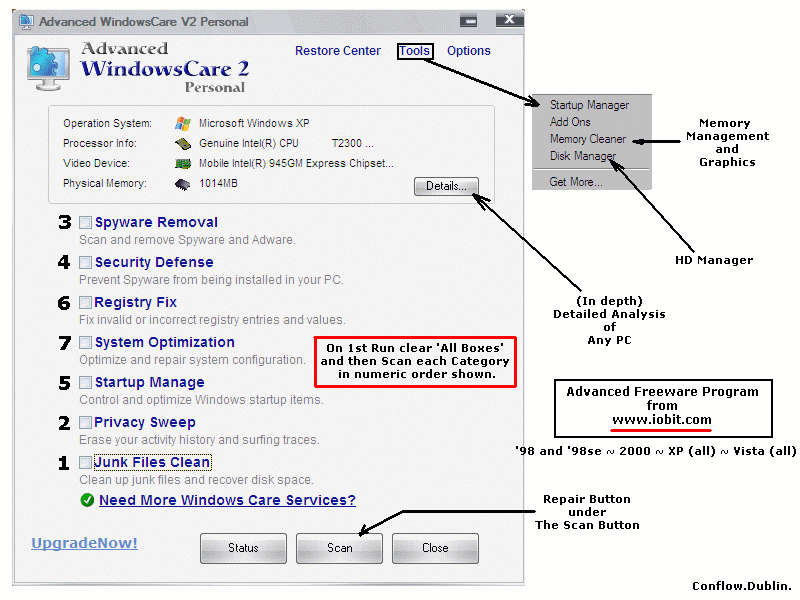800x600 pixels.
Task: Open the Privacy Sweep link
Action: click(145, 422)
